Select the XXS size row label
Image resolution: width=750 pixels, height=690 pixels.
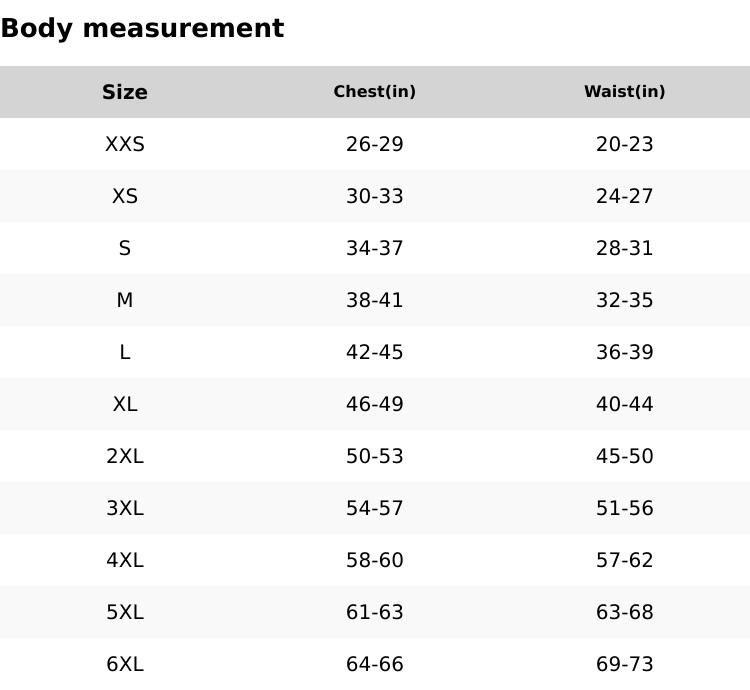pos(125,144)
